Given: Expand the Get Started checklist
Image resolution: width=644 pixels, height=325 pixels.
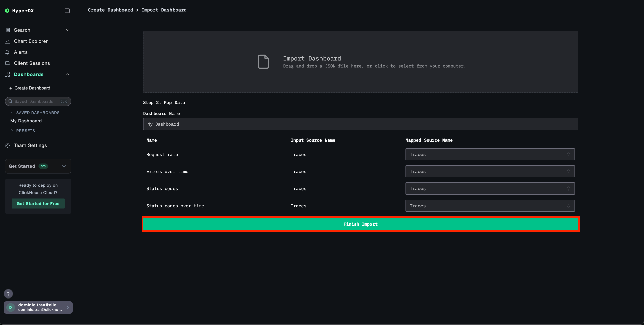Looking at the screenshot, I should click(x=64, y=166).
